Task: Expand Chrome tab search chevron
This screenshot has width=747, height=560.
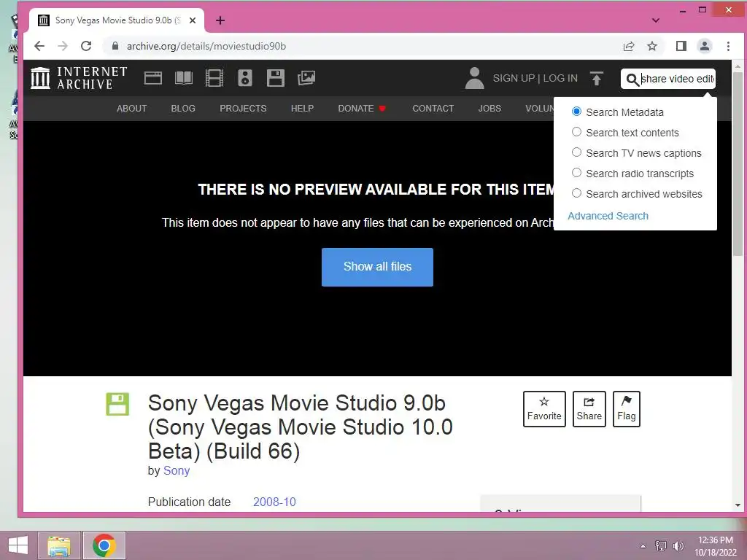Action: point(656,20)
